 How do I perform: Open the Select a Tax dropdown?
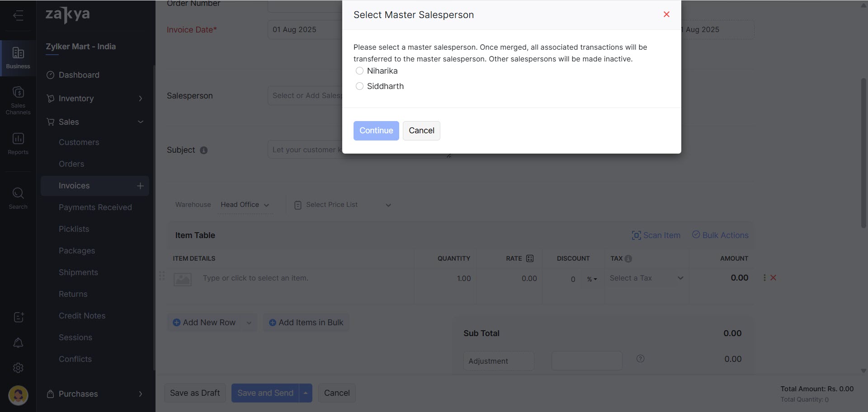[x=646, y=278]
